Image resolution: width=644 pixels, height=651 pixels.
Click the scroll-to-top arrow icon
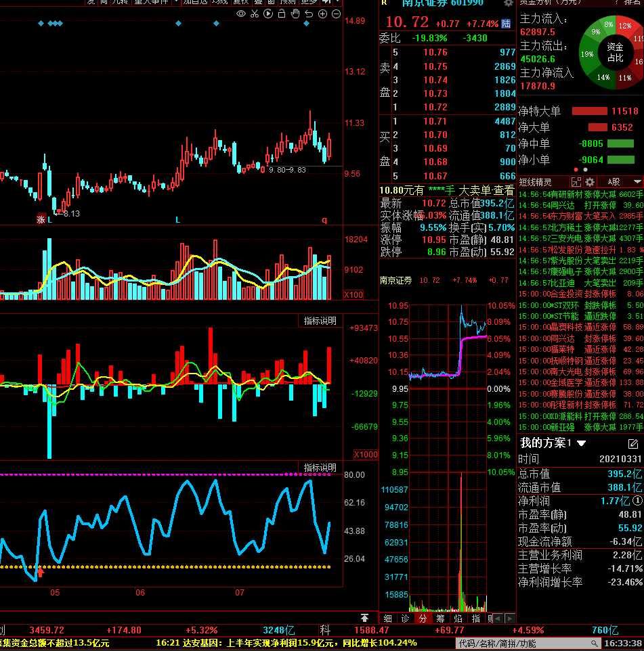pyautogui.click(x=364, y=618)
